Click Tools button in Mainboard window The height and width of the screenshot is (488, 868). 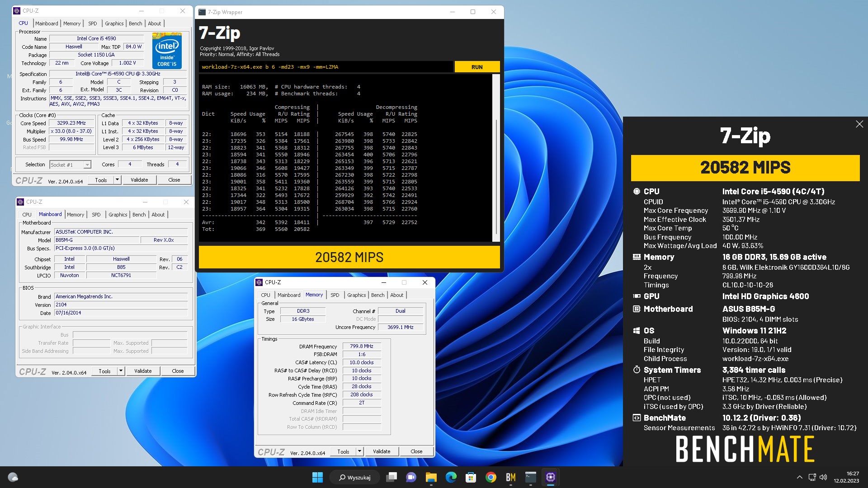(x=104, y=371)
